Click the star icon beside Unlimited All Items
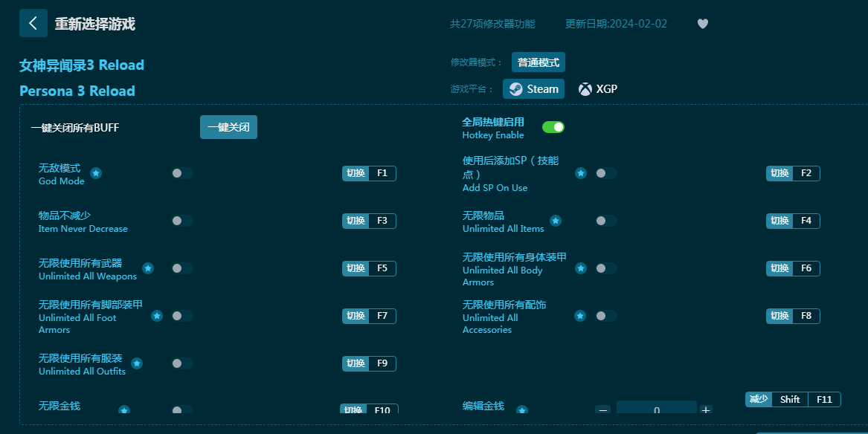 tap(556, 221)
